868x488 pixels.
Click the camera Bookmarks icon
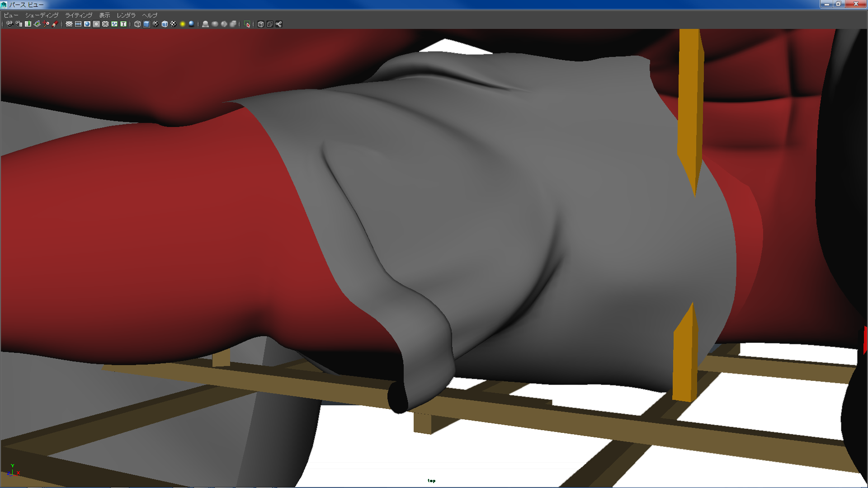(x=28, y=24)
